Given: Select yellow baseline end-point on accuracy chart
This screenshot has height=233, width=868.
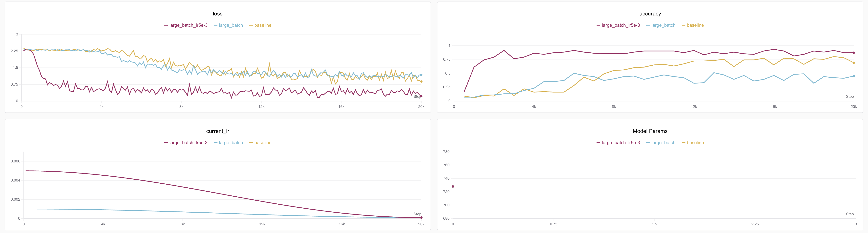Looking at the screenshot, I should pyautogui.click(x=854, y=63).
